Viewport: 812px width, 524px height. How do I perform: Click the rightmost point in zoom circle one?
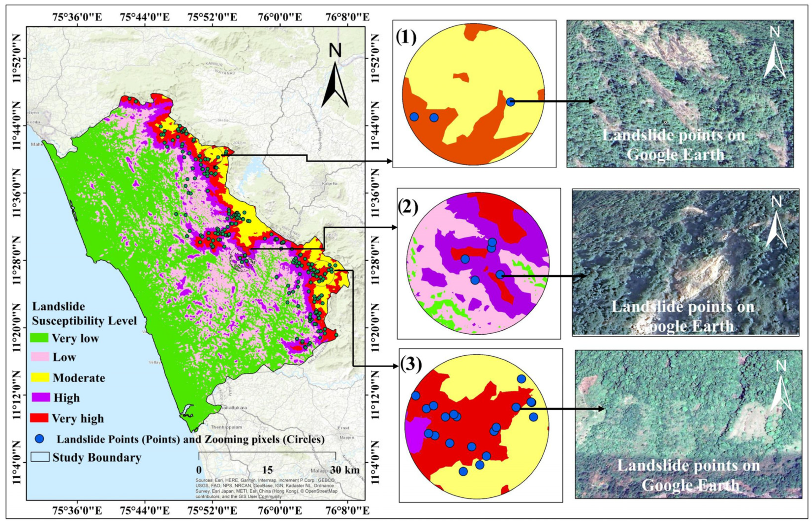510,102
